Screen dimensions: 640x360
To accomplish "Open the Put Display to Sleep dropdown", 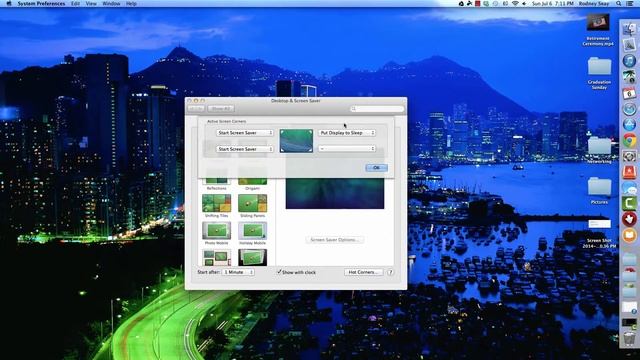I will tap(347, 133).
